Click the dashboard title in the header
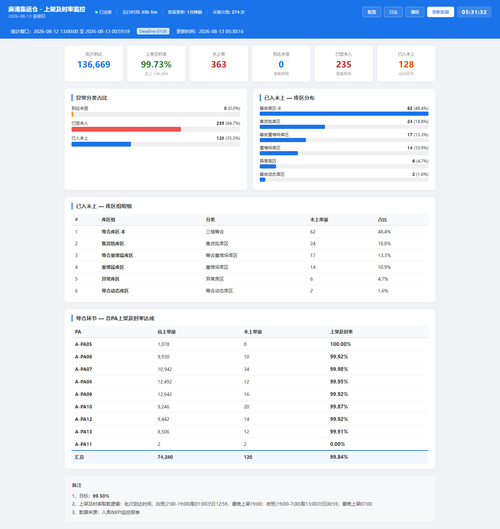 pyautogui.click(x=47, y=9)
